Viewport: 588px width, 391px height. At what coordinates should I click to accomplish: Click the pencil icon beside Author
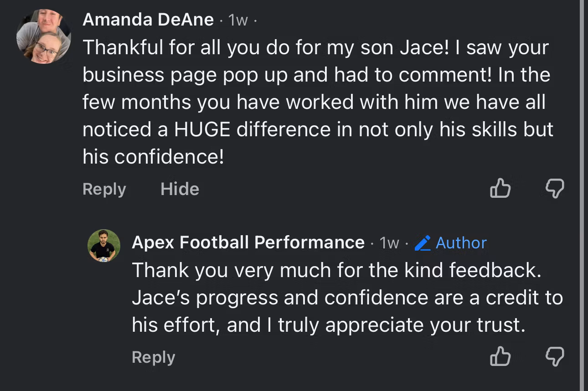[x=423, y=243]
